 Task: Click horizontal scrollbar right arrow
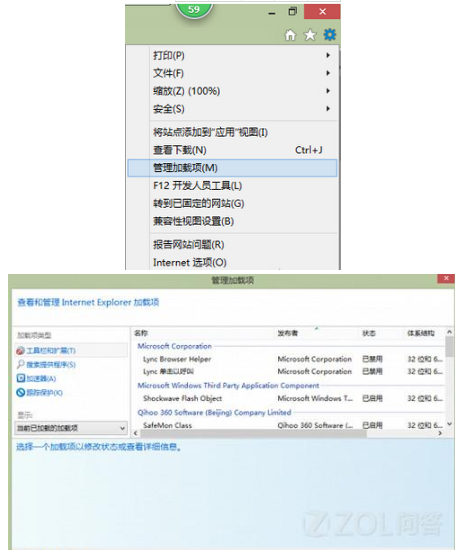[441, 434]
